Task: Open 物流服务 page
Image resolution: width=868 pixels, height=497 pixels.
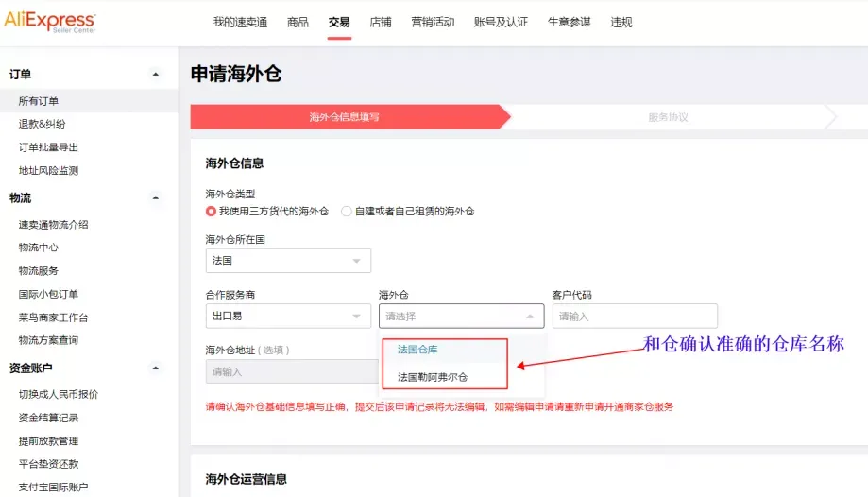Action: (x=38, y=270)
